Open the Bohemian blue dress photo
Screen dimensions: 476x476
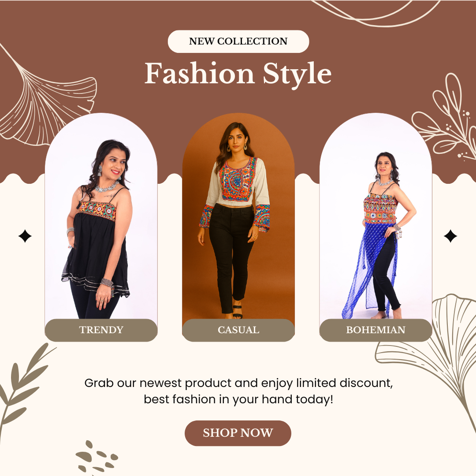click(x=376, y=216)
